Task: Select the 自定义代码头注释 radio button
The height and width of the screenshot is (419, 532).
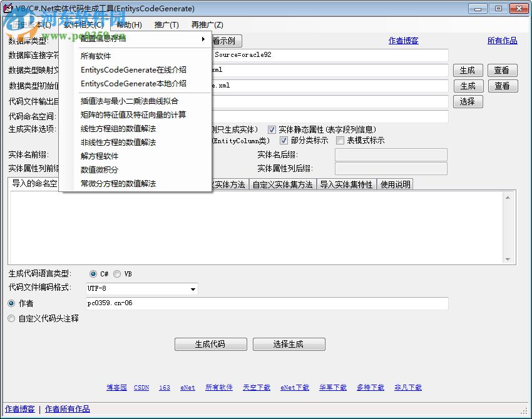Action: pos(11,318)
